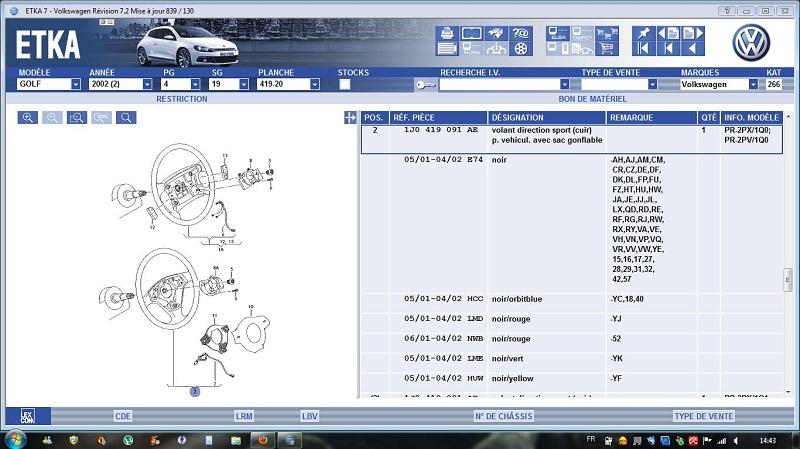Click the Firefox icon in the taskbar
This screenshot has height=449, width=800.
point(263,440)
